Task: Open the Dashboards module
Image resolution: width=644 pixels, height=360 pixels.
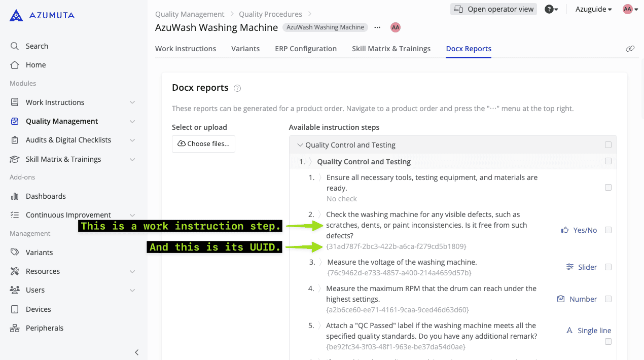Action: [45, 196]
